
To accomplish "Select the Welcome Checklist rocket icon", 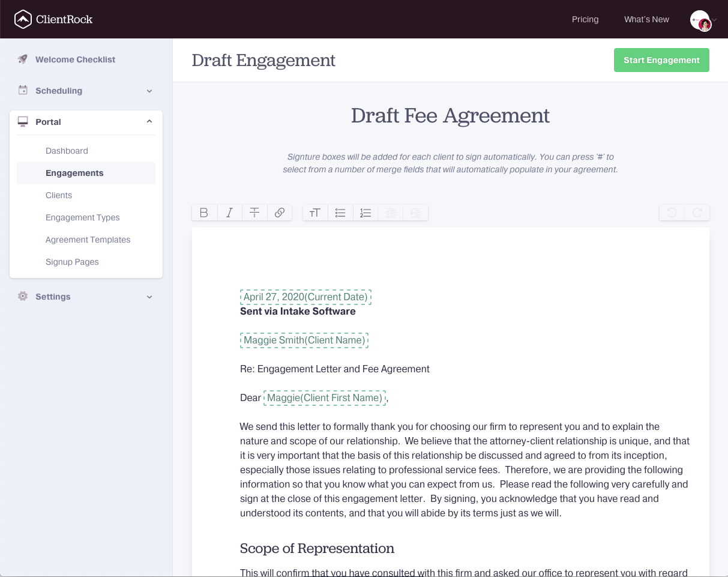I will click(x=22, y=59).
